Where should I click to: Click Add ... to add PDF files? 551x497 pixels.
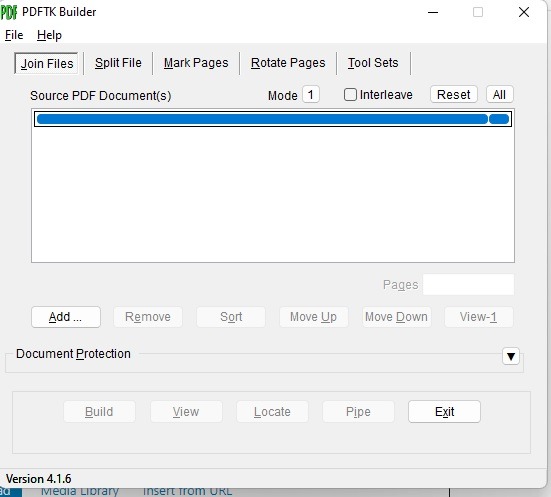click(x=66, y=317)
